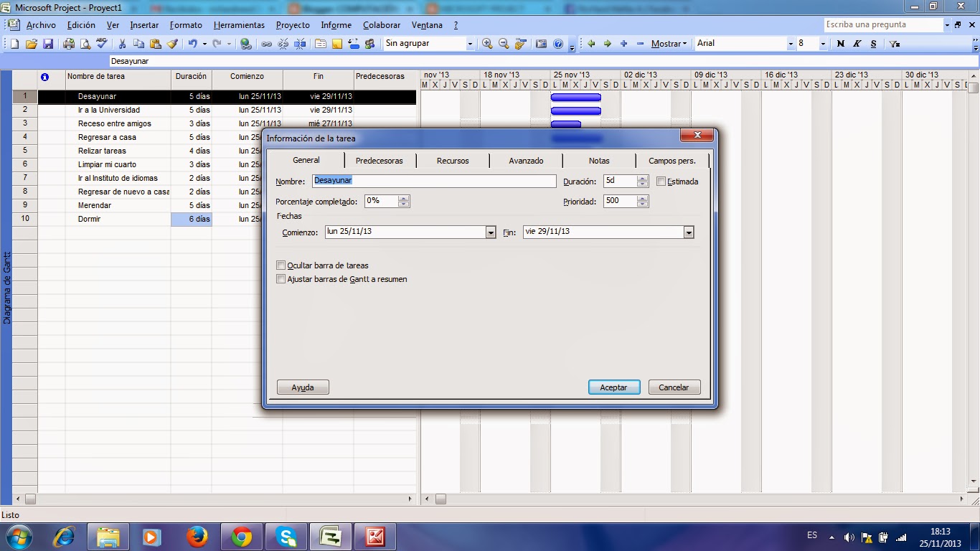This screenshot has height=551, width=980.
Task: Select the Copy formato (Format Painter) tool
Action: 173,44
